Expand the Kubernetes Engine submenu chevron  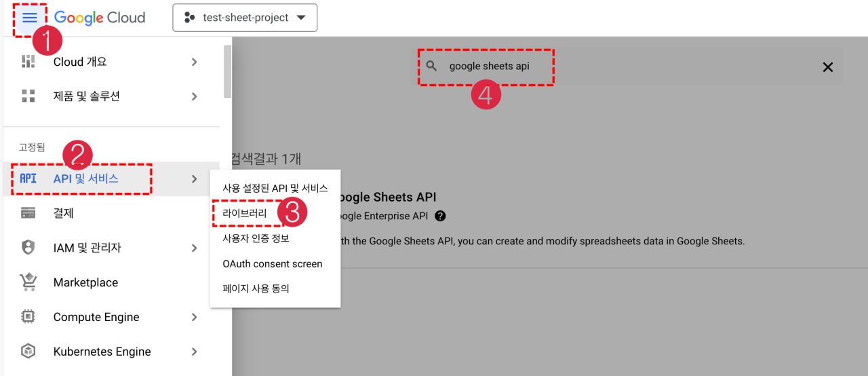(x=194, y=352)
